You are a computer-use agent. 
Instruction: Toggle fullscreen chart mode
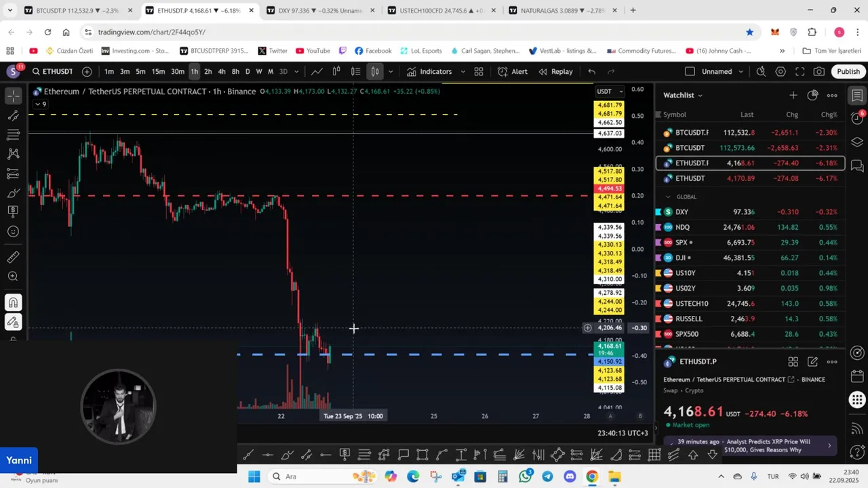pos(800,71)
